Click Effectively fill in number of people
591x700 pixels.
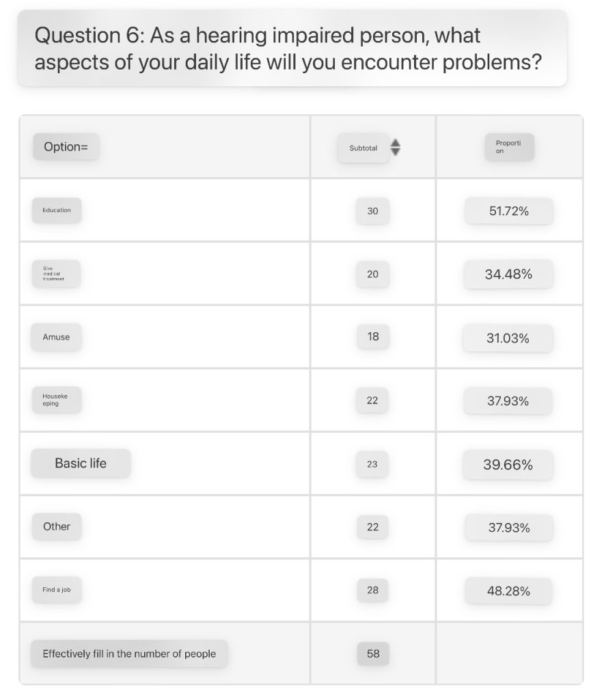(x=129, y=654)
